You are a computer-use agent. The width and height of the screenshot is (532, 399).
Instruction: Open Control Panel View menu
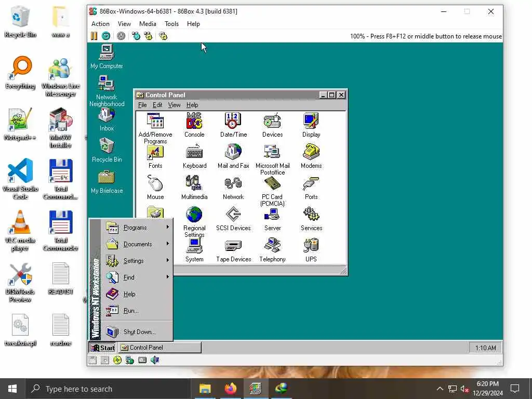click(x=174, y=105)
